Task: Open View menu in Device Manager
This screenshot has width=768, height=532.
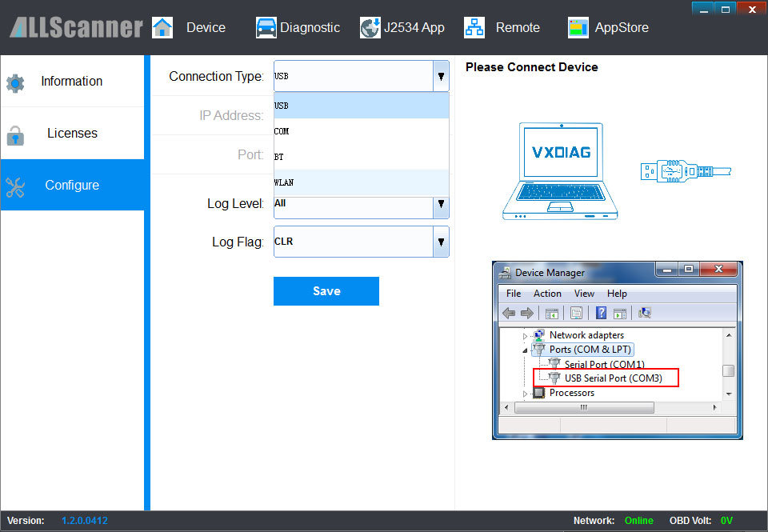Action: click(x=584, y=294)
